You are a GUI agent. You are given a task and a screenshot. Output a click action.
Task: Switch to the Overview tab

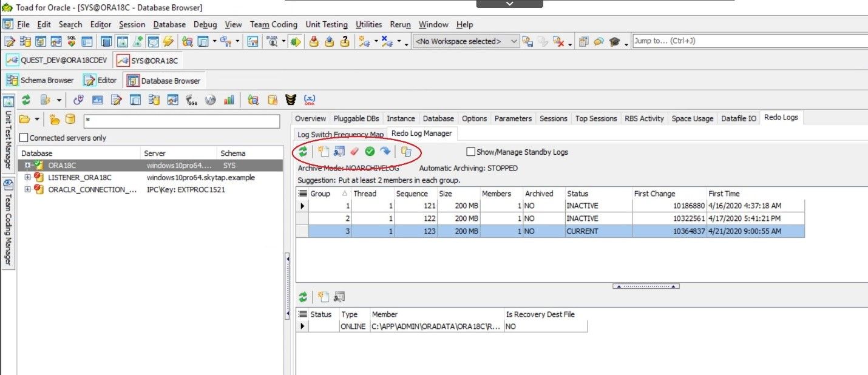pyautogui.click(x=311, y=118)
